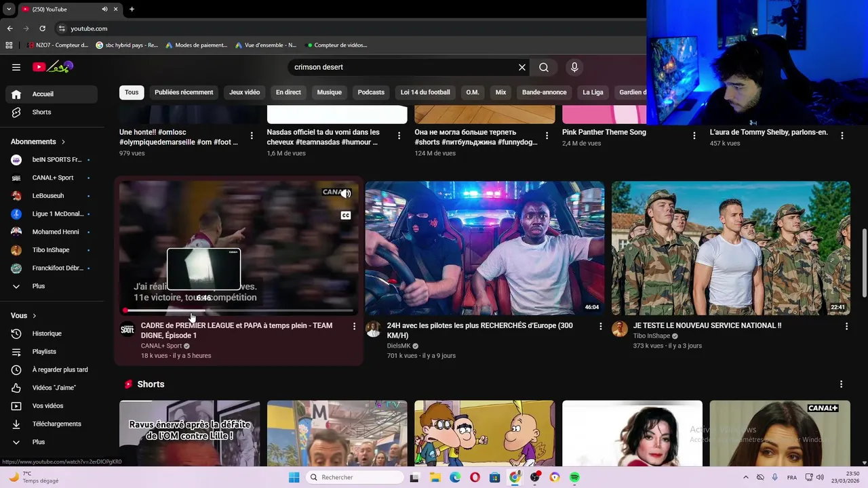This screenshot has width=868, height=488.
Task: Select the Loi 14 du football chip
Action: [425, 92]
